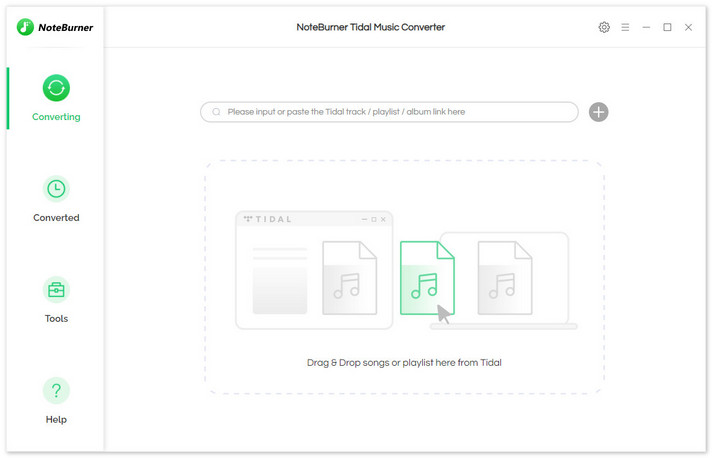The image size is (712, 458).
Task: Close the NoteBurner window
Action: click(688, 27)
